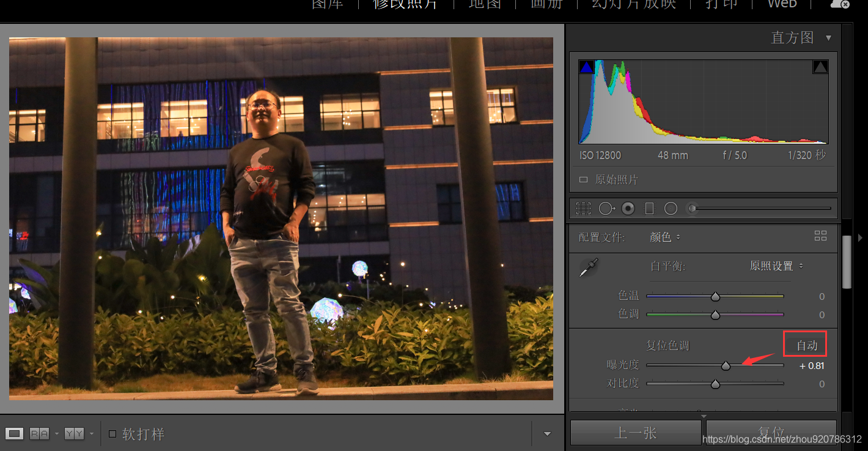
Task: Click the + 0.81 exposure value field
Action: (812, 366)
